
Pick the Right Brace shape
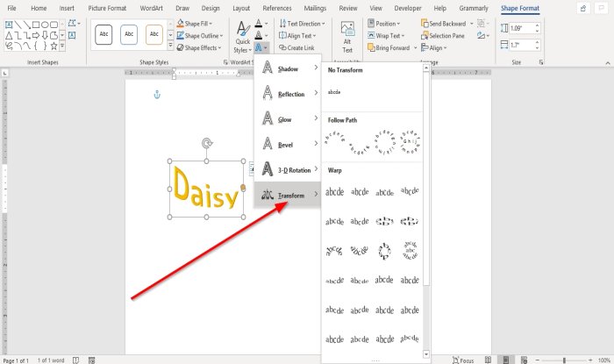[x=45, y=46]
